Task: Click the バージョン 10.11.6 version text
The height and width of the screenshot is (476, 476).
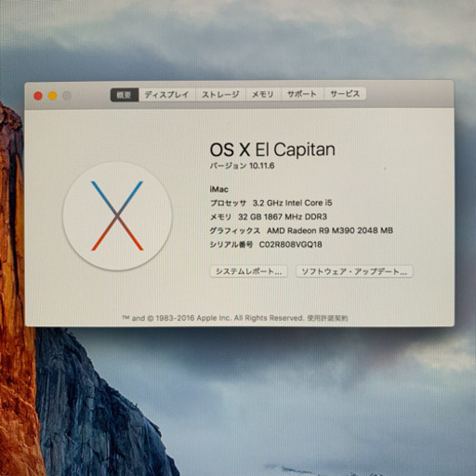Action: pos(242,165)
